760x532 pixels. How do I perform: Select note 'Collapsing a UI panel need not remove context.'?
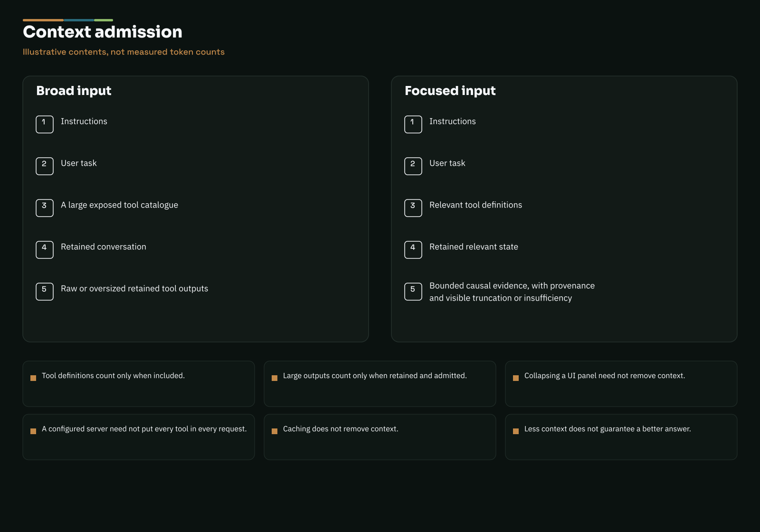pyautogui.click(x=605, y=376)
